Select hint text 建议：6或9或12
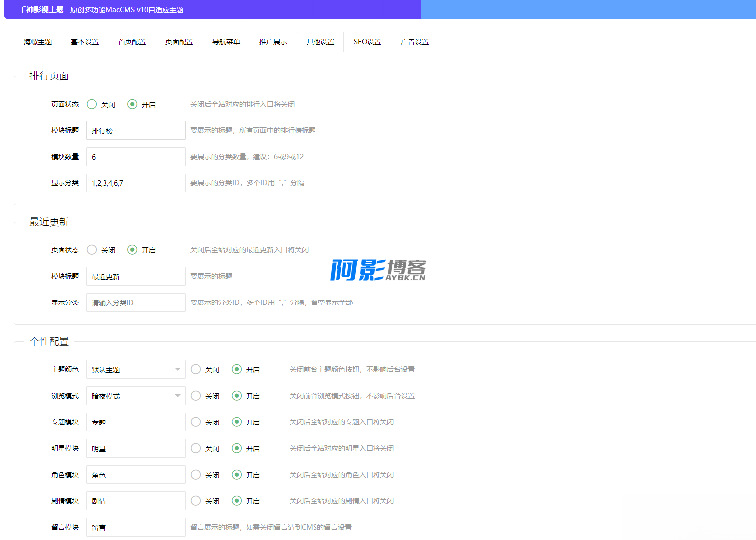Screen dimensions: 756x540 point(278,157)
